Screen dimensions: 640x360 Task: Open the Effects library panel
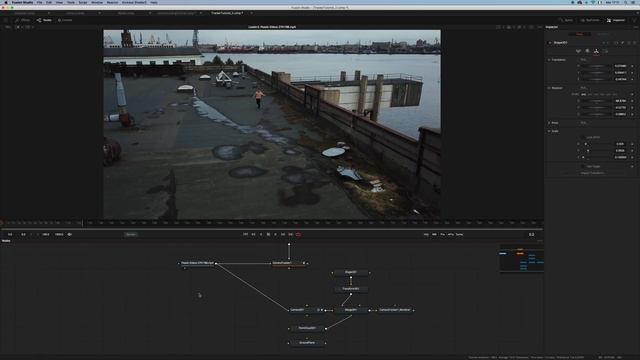[x=22, y=20]
